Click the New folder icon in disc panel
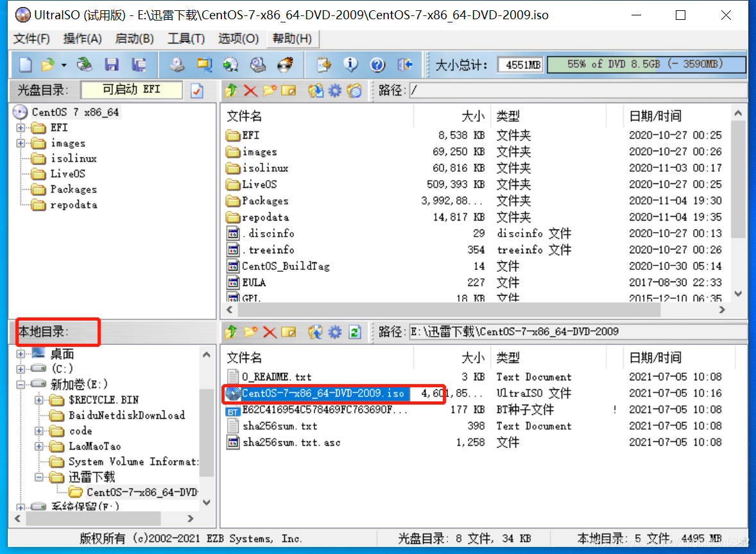Screen dimensions: 756x554 (x=270, y=90)
